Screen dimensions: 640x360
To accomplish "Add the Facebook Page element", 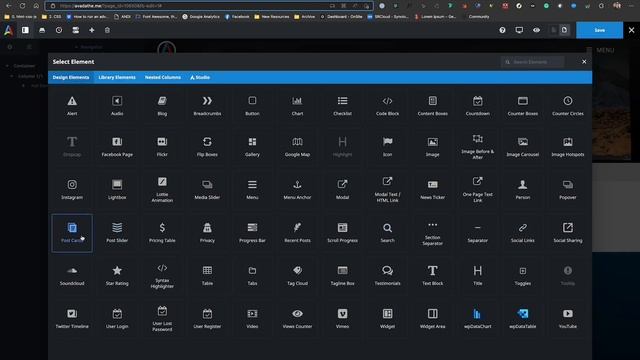I will (x=117, y=147).
